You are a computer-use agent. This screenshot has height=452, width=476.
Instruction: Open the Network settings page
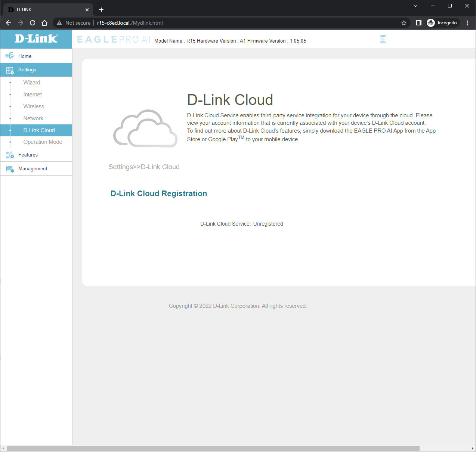coord(33,118)
